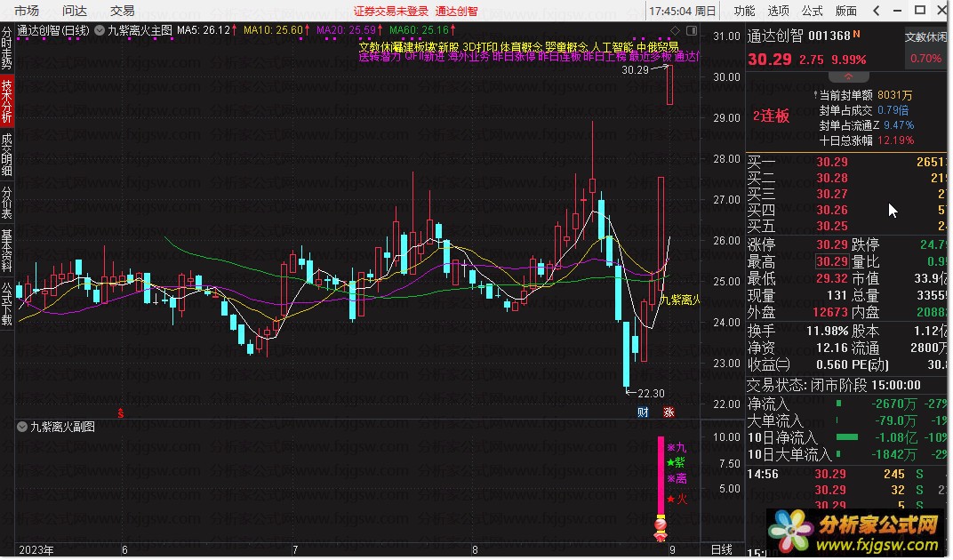Viewport: 953px width, 560px height.
Task: Open the 体育概念 concept tag
Action: pos(521,47)
